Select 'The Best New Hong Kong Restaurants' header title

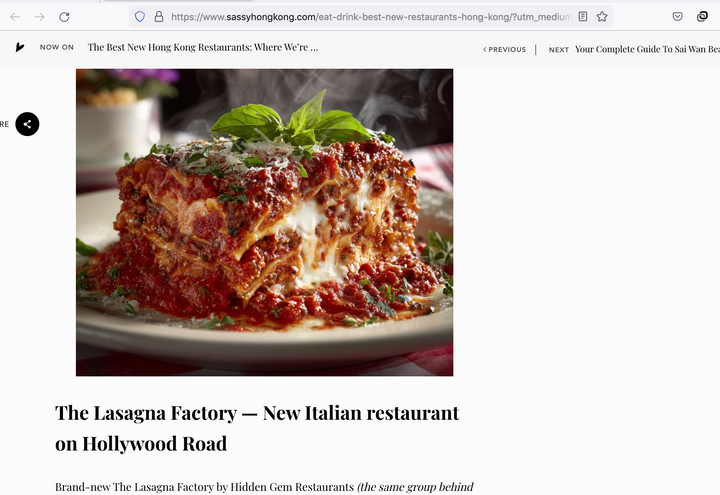click(202, 47)
